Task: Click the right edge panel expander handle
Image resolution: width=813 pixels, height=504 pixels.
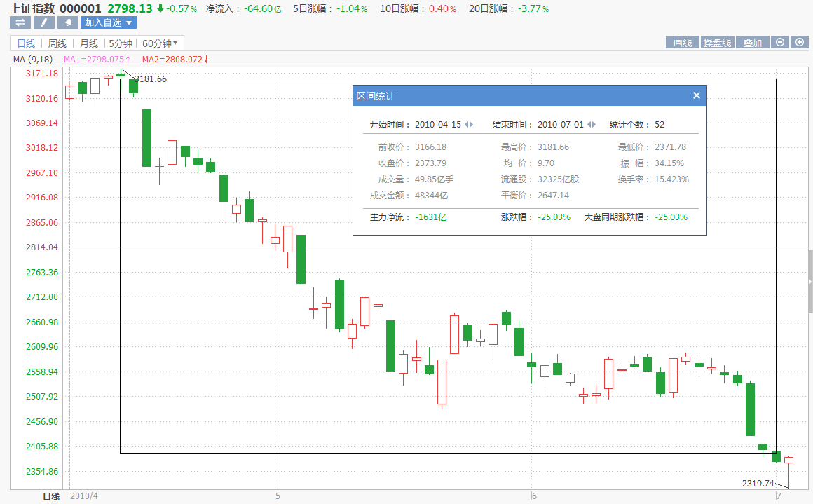Action: [x=810, y=282]
